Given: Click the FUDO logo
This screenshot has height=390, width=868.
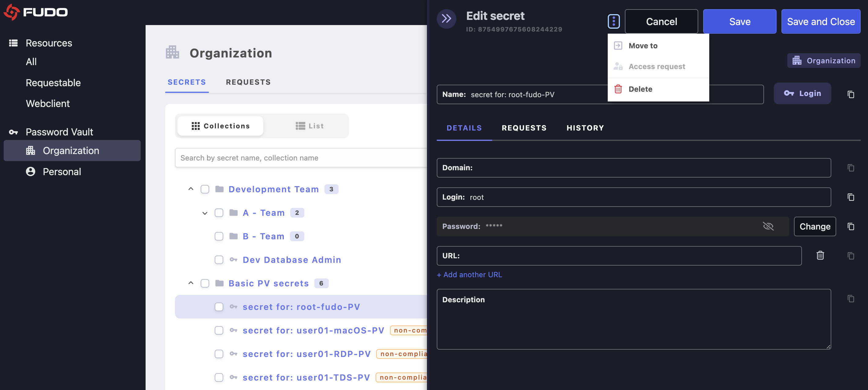Looking at the screenshot, I should pyautogui.click(x=35, y=12).
